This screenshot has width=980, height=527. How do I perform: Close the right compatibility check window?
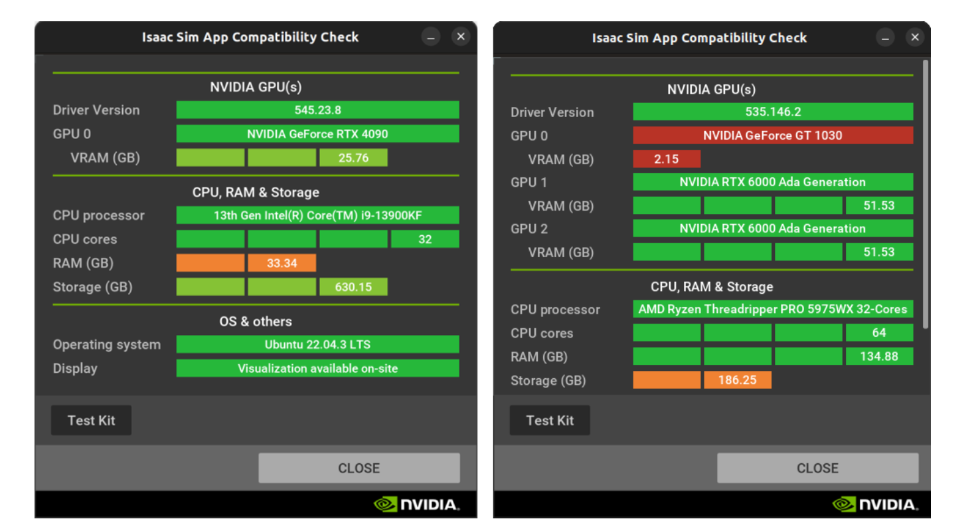coord(915,37)
